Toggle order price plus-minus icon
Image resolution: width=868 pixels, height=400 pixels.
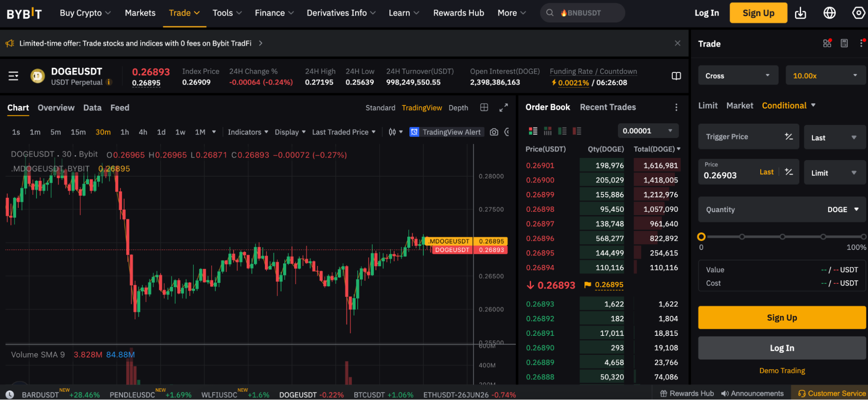789,172
